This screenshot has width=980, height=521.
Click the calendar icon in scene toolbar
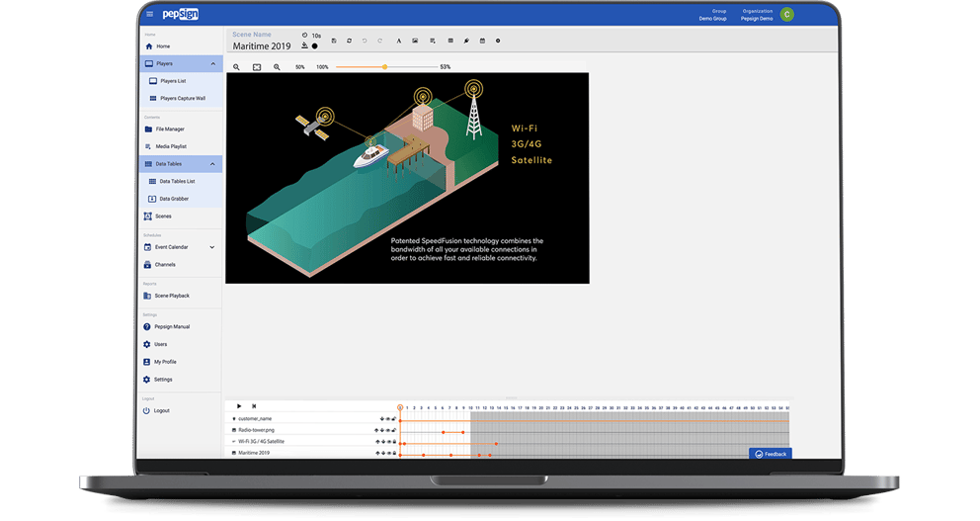(482, 42)
